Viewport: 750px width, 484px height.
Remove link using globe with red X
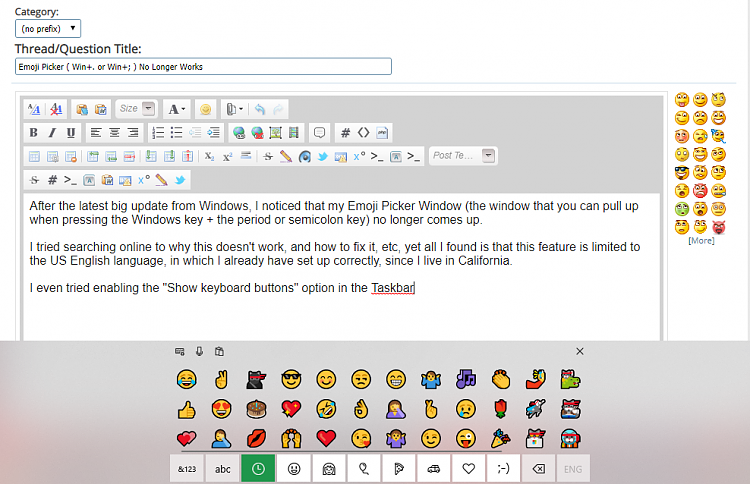point(257,132)
